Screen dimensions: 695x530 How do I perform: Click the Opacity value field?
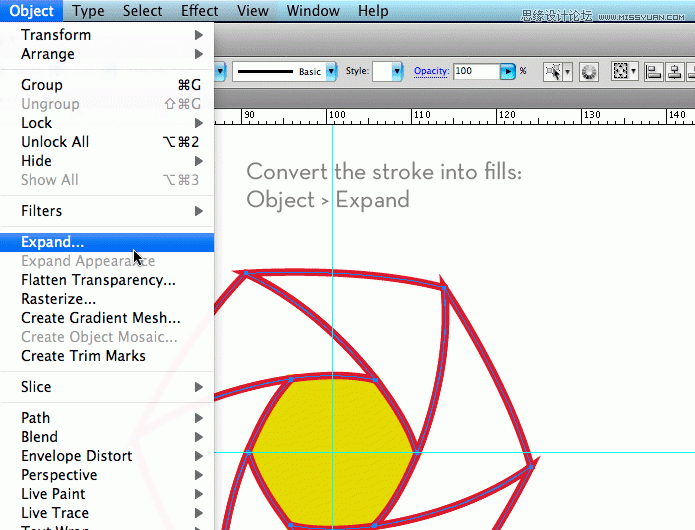(477, 71)
